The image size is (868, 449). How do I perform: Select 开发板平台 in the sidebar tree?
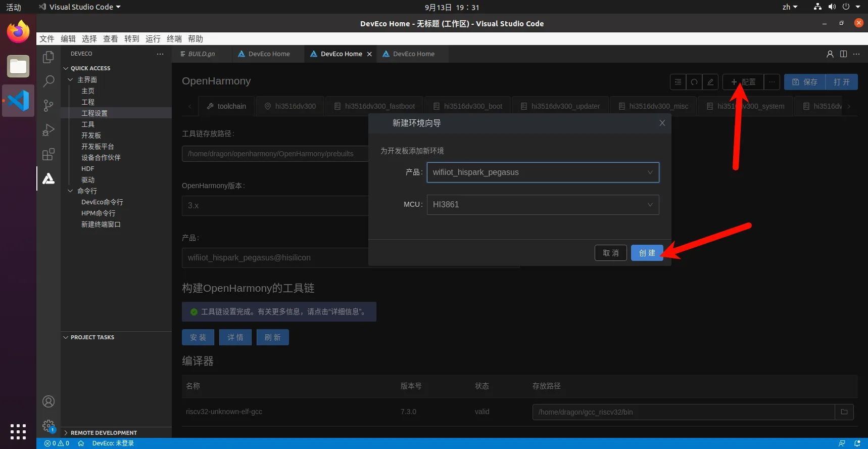(98, 147)
